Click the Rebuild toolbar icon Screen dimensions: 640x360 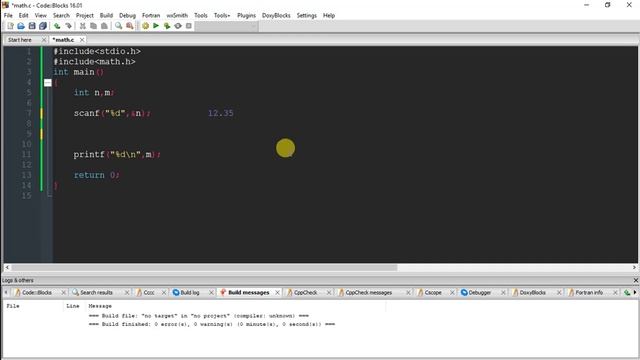pyautogui.click(x=178, y=26)
